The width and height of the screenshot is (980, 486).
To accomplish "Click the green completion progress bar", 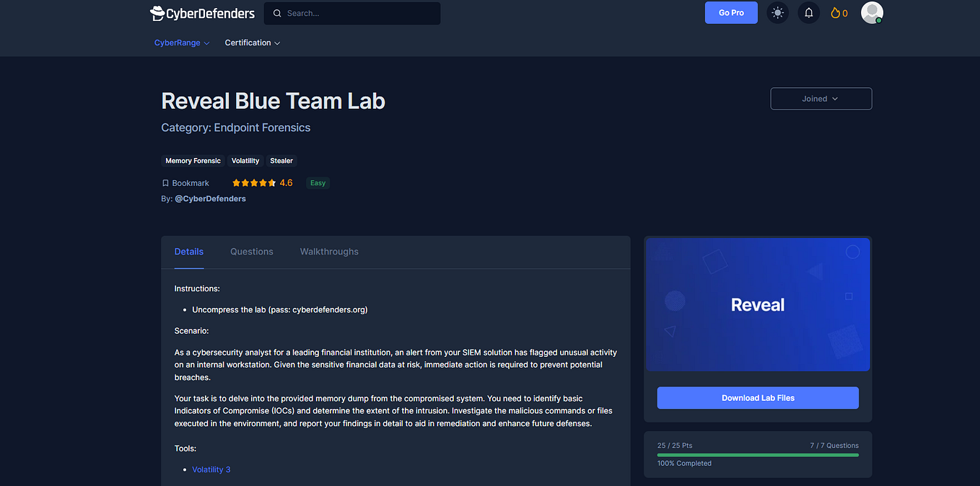I will pos(758,455).
